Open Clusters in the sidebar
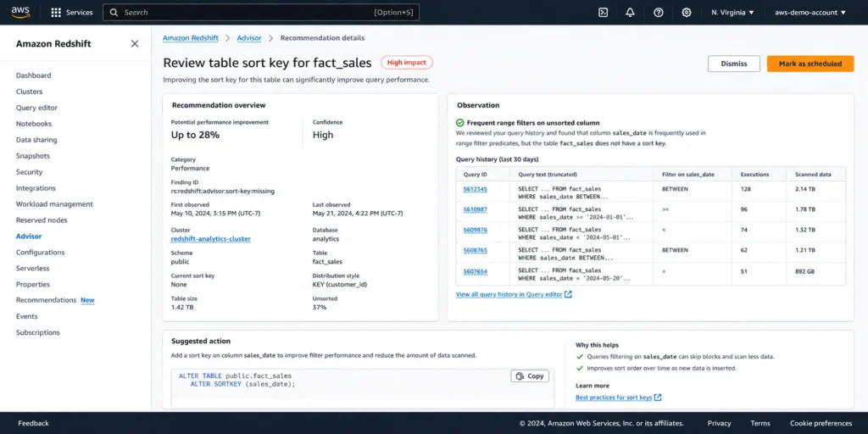868x434 pixels. (x=30, y=92)
